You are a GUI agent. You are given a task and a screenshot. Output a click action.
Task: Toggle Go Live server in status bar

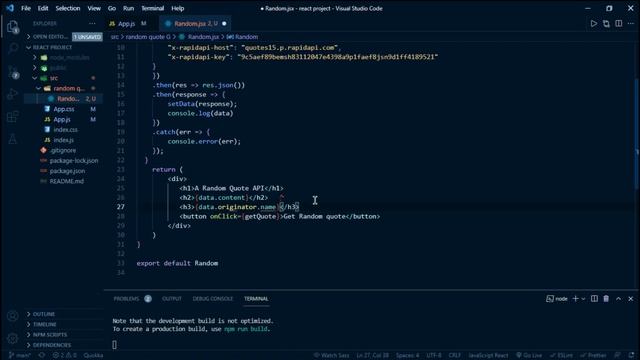coord(529,356)
